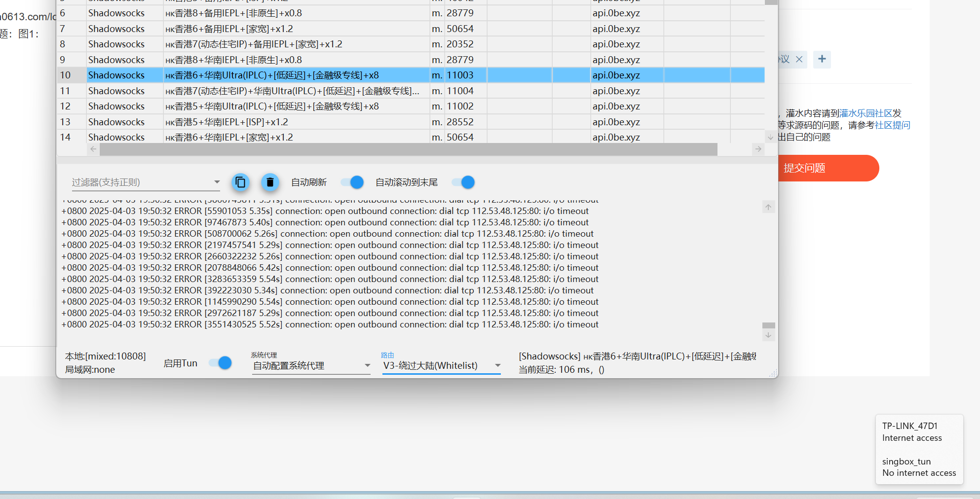Select server row 11 香港7(动态住宅IP)+华南Ultra
The height and width of the screenshot is (499, 980).
[411, 91]
